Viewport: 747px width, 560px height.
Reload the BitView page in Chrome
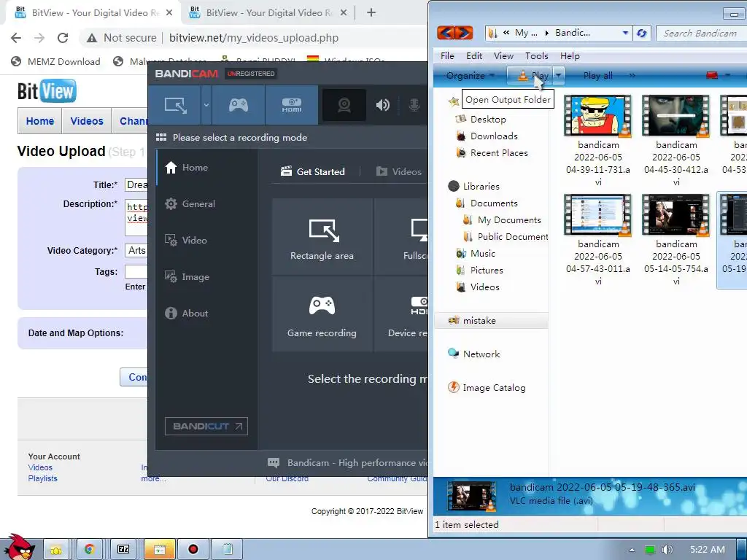pyautogui.click(x=63, y=38)
